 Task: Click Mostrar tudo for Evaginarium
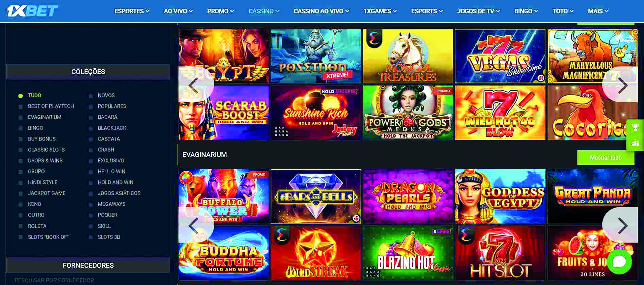606,158
